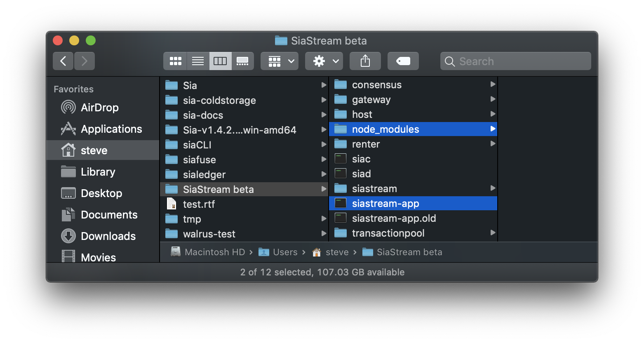Open Downloads in the sidebar
Viewport: 644px width, 343px height.
point(103,236)
